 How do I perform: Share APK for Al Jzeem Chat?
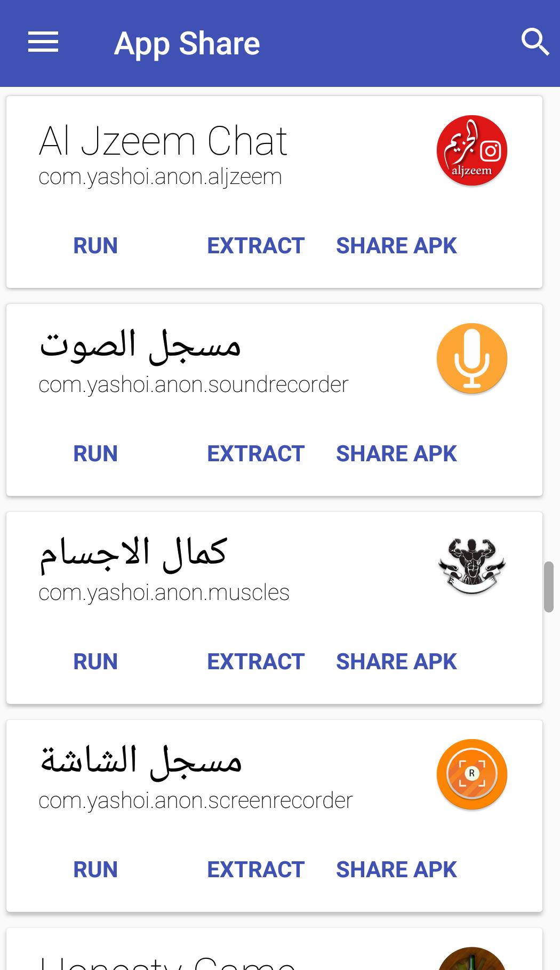(x=396, y=246)
